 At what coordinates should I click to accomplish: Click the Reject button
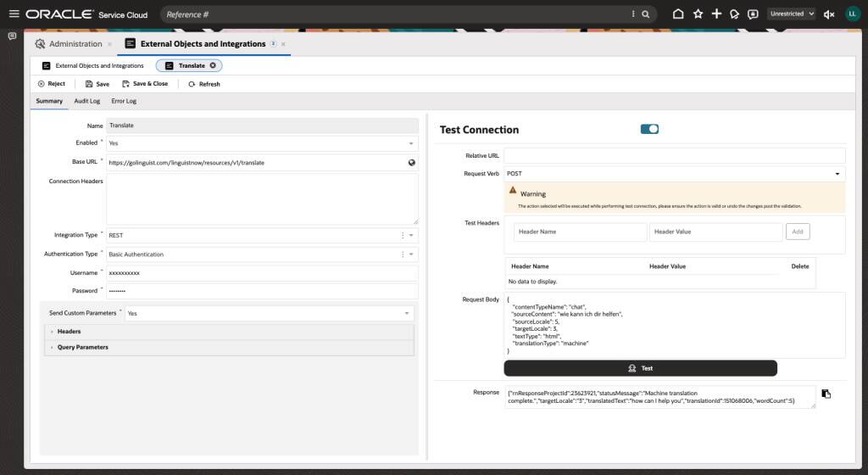click(51, 84)
